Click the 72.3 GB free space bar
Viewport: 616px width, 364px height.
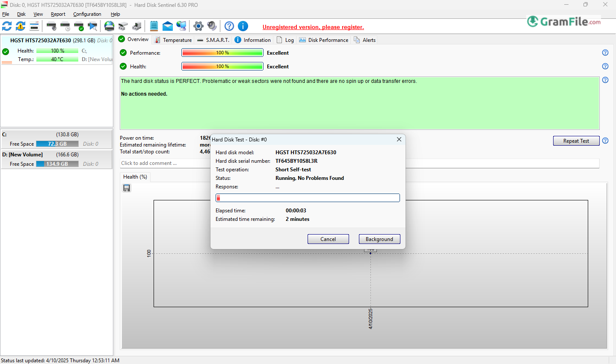(57, 144)
